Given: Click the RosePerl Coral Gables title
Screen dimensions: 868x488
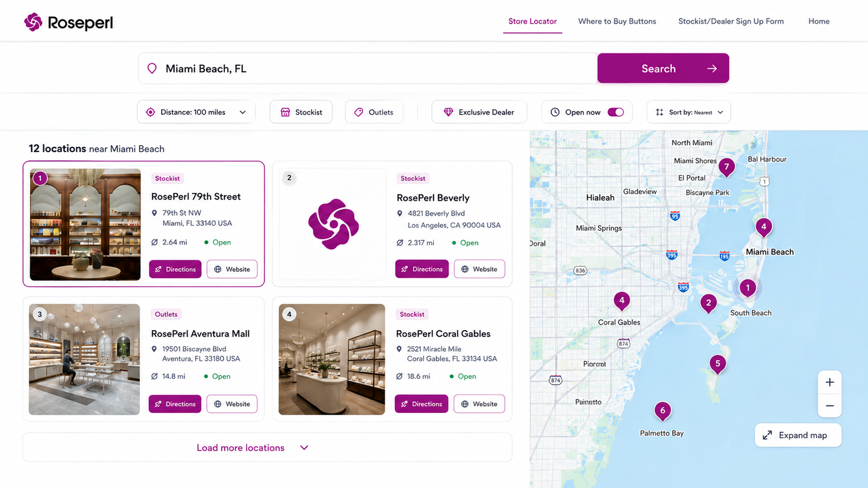Looking at the screenshot, I should (x=443, y=334).
